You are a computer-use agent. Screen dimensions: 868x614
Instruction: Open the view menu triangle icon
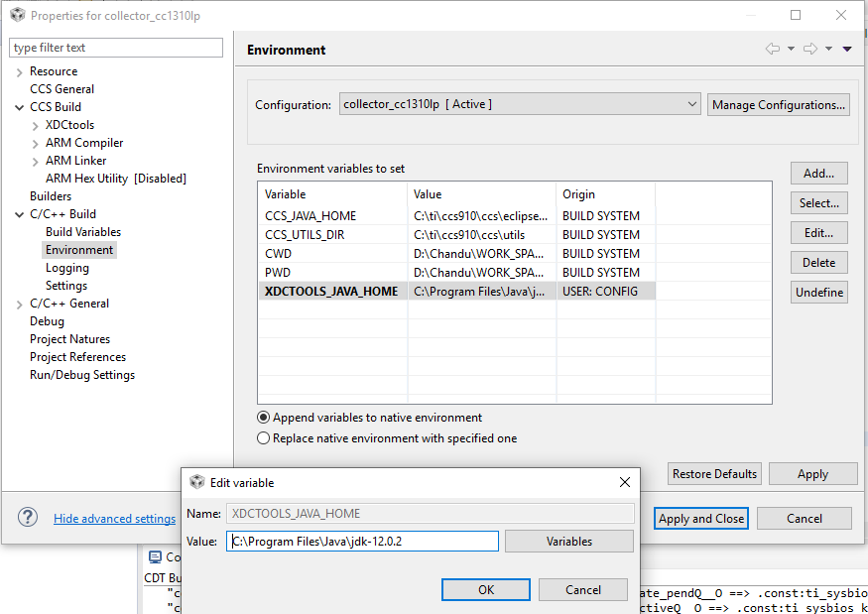(x=847, y=49)
